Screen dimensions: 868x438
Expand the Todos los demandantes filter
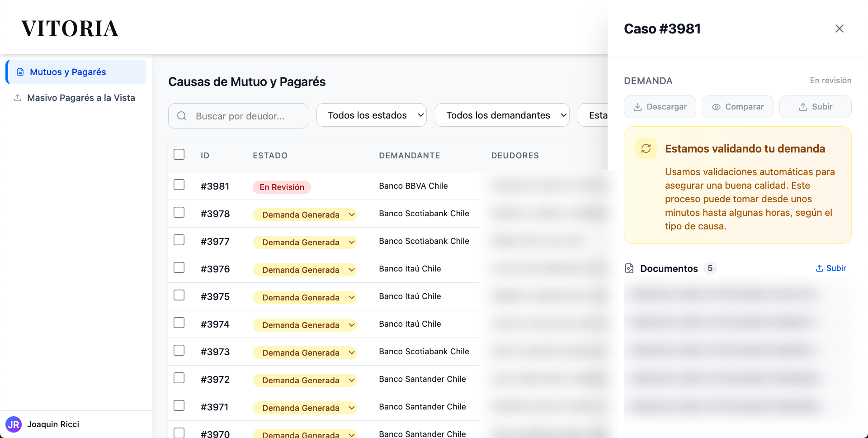pos(502,115)
